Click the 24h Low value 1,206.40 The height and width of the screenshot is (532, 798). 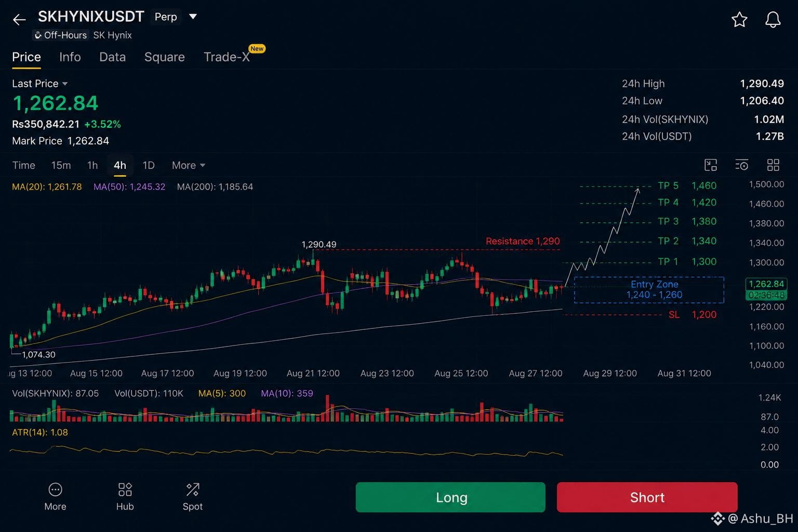pos(762,101)
